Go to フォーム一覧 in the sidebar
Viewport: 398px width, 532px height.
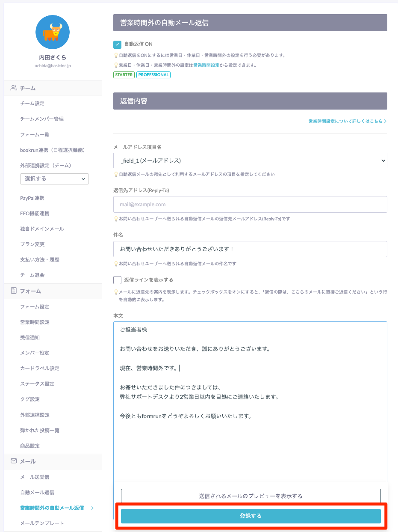pyautogui.click(x=35, y=134)
